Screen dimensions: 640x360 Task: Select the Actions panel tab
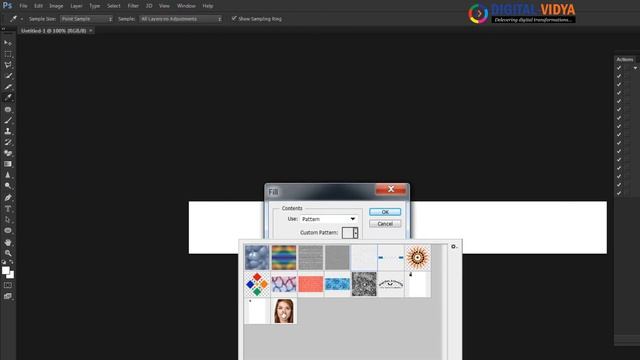(625, 59)
